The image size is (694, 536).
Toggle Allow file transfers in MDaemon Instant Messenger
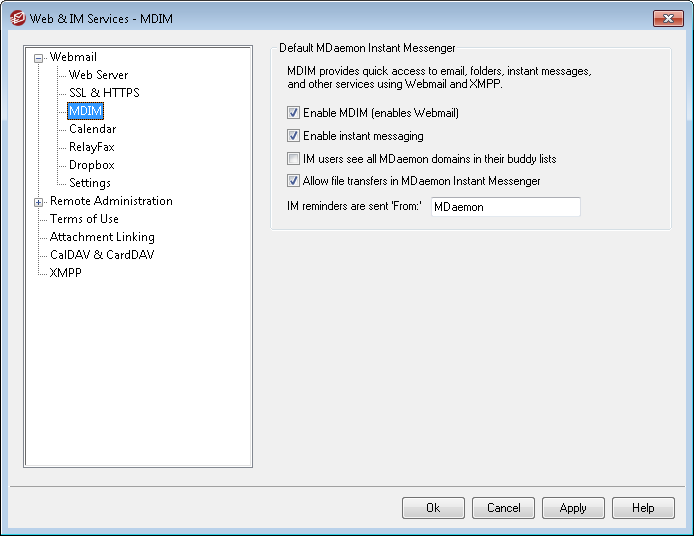coord(293,181)
